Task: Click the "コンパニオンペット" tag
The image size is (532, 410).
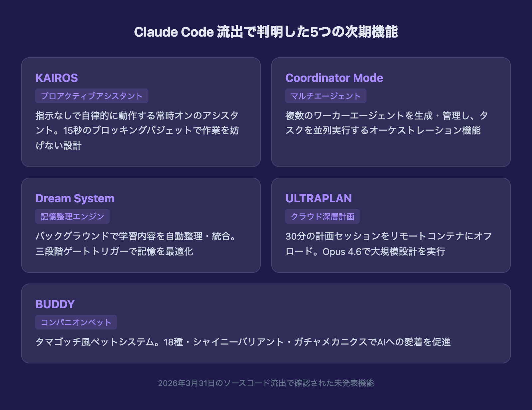Action: coord(76,322)
